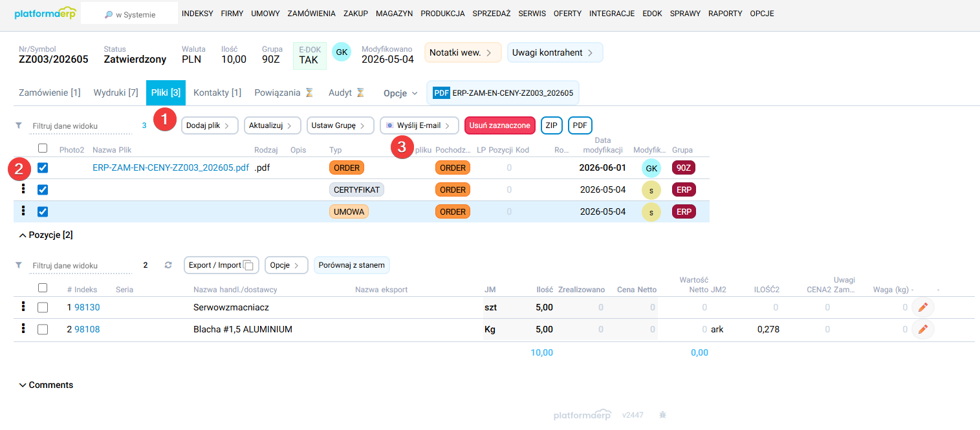
Task: Edit Serwowzmacniacz row with pencil icon
Action: tap(923, 308)
